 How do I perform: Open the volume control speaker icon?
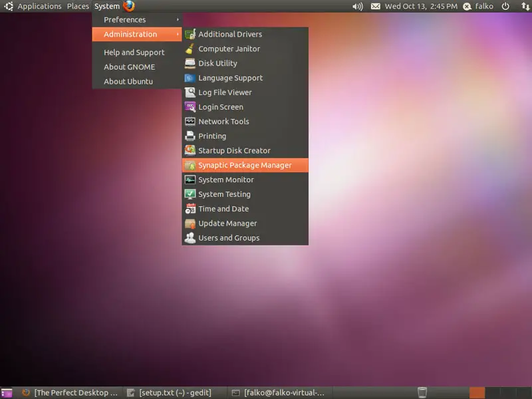pyautogui.click(x=357, y=7)
